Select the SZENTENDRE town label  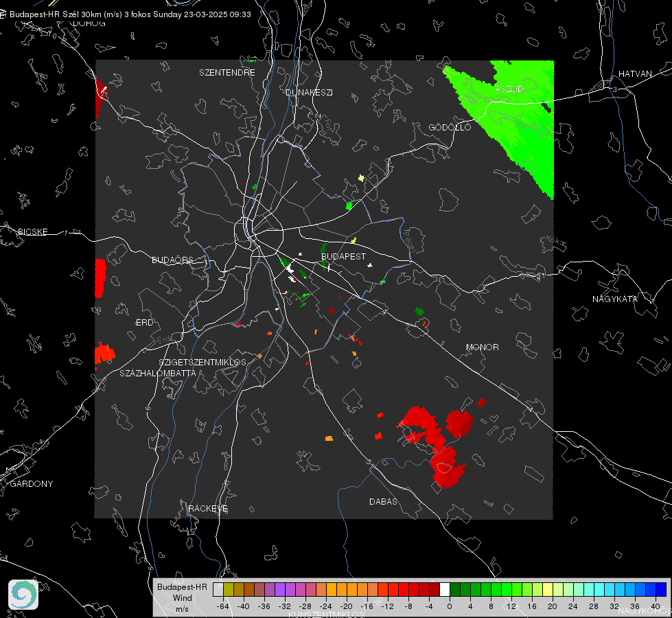227,73
